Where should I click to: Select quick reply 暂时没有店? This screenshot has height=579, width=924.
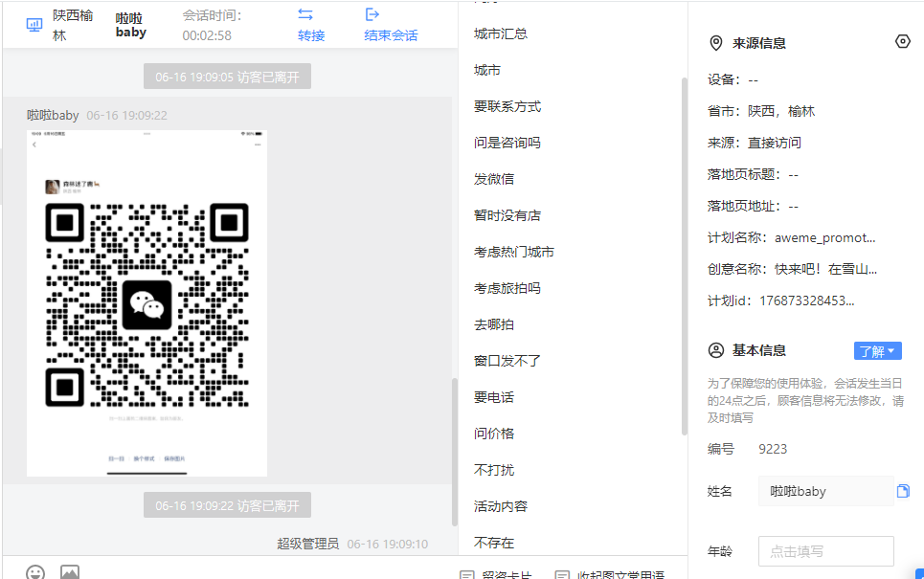(x=507, y=215)
